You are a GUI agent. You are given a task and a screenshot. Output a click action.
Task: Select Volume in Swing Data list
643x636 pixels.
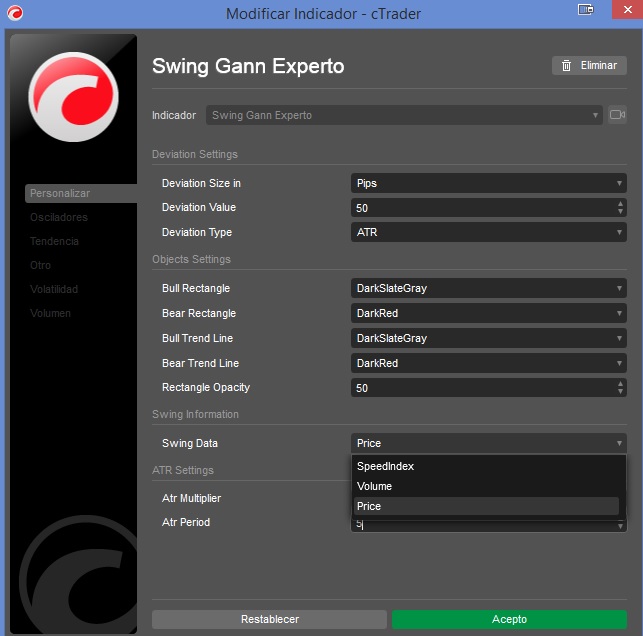[486, 486]
